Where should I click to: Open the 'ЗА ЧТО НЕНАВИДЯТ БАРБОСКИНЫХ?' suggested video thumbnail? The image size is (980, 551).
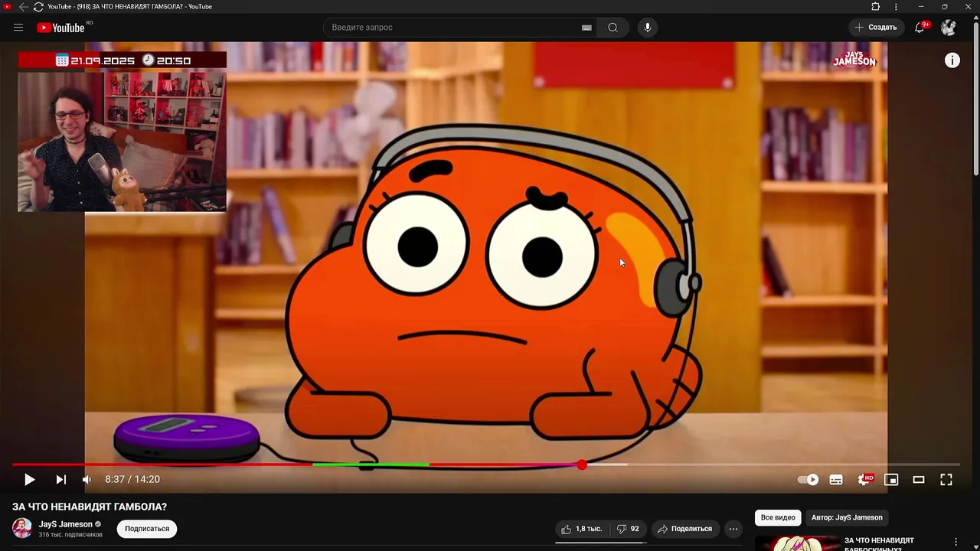[x=798, y=543]
